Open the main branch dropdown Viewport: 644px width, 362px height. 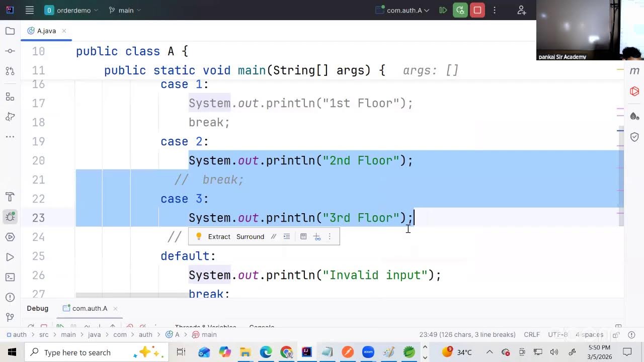click(x=125, y=10)
